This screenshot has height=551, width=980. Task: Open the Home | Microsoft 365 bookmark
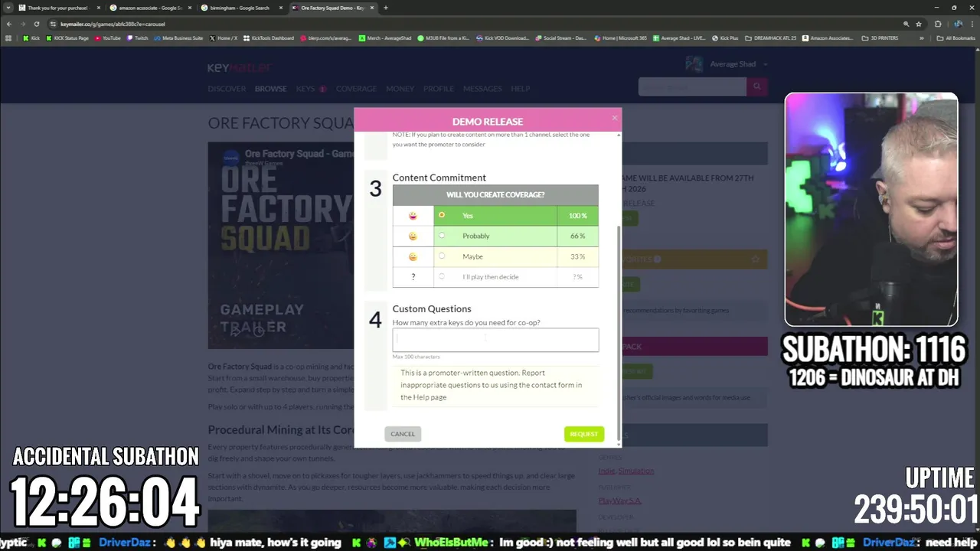click(620, 38)
